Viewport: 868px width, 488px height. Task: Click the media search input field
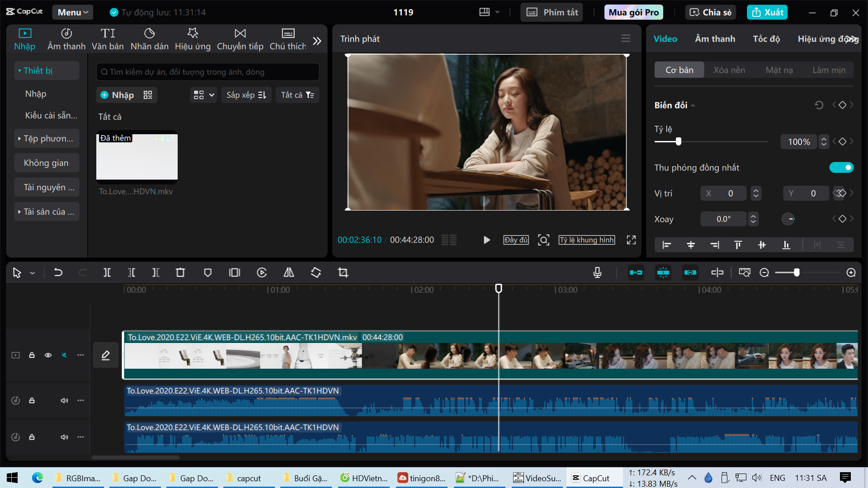click(208, 72)
